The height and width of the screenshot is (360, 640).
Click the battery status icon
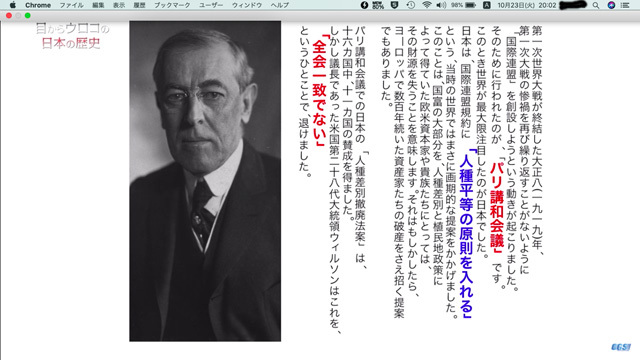click(x=471, y=5)
